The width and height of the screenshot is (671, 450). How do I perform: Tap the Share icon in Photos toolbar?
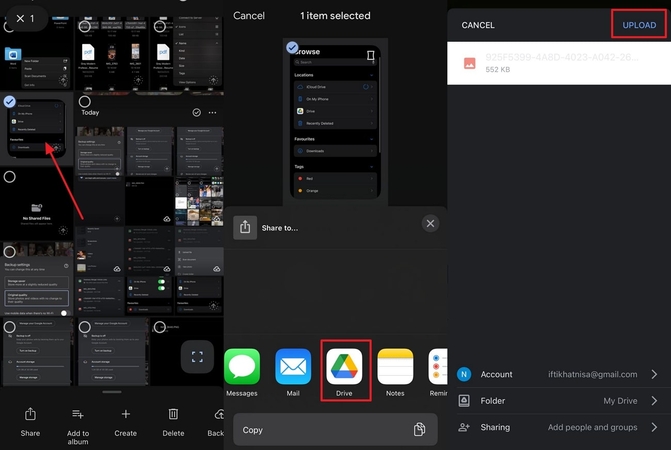[x=30, y=414]
